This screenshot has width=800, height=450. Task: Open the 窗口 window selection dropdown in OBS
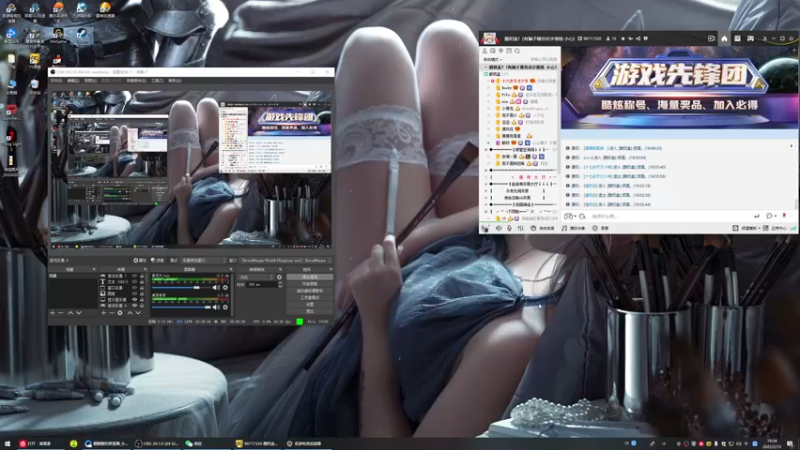pos(286,260)
